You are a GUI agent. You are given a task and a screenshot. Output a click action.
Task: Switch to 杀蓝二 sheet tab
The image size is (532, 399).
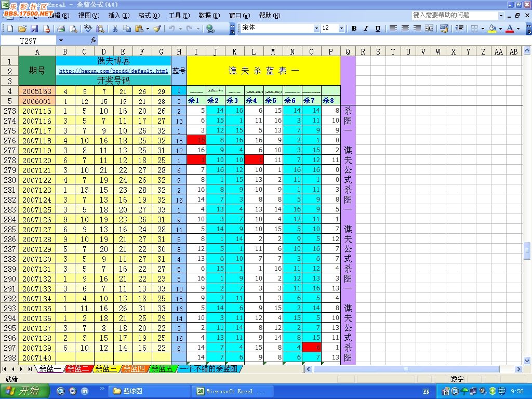tap(78, 369)
